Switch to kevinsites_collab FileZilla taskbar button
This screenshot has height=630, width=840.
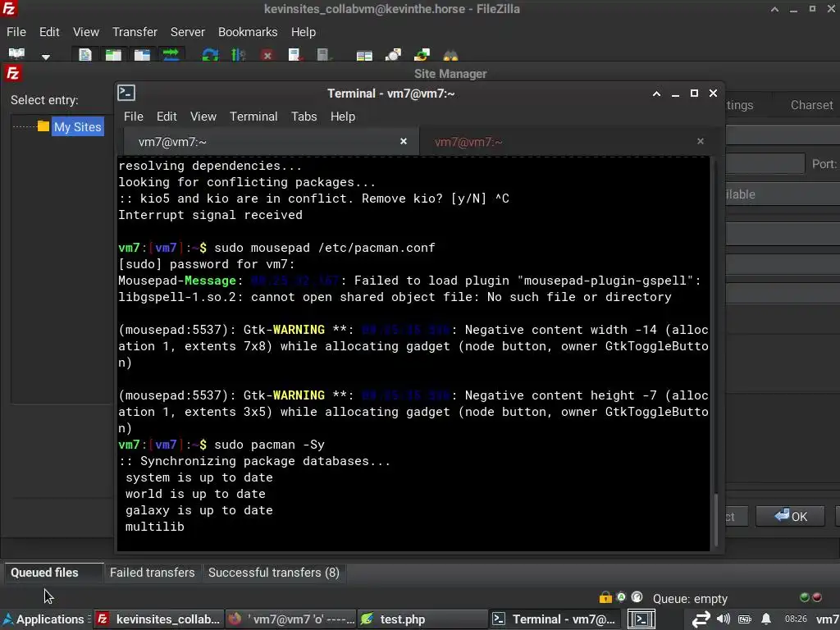[159, 619]
